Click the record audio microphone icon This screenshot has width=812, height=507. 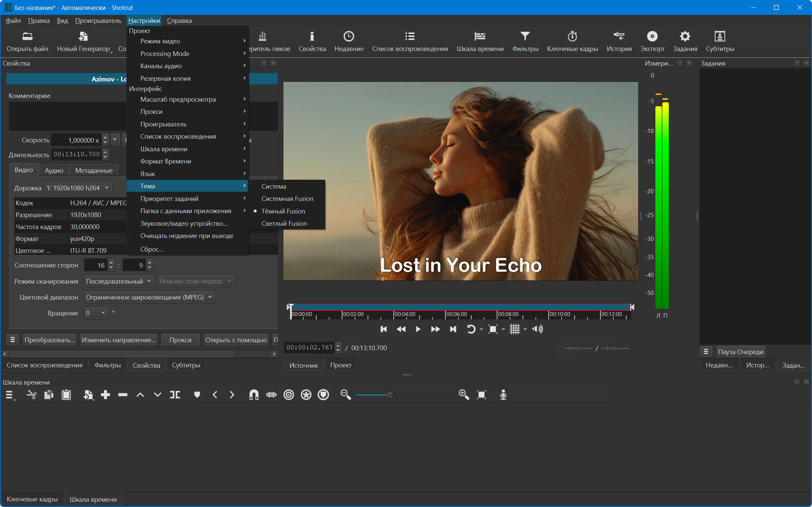point(503,395)
